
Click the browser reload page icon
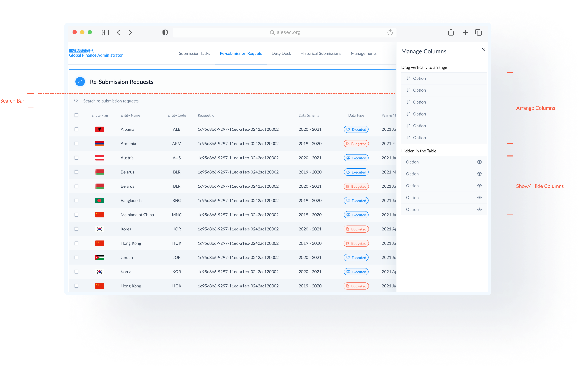tap(391, 32)
